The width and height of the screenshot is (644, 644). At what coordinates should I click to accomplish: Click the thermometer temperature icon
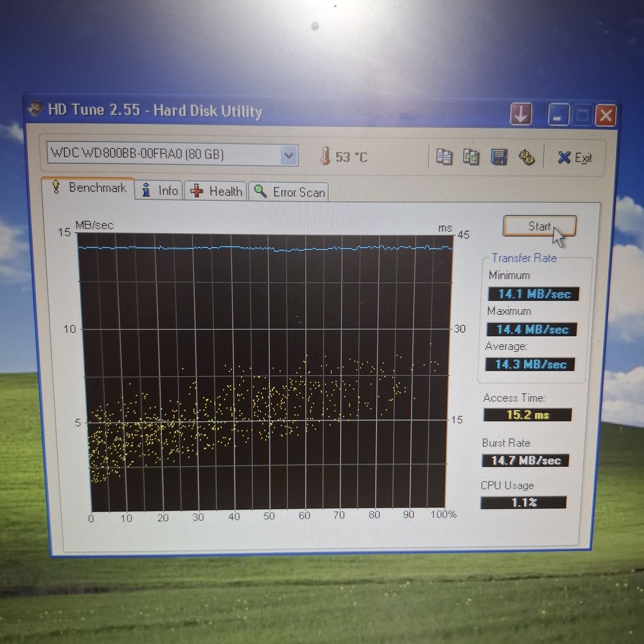325,156
